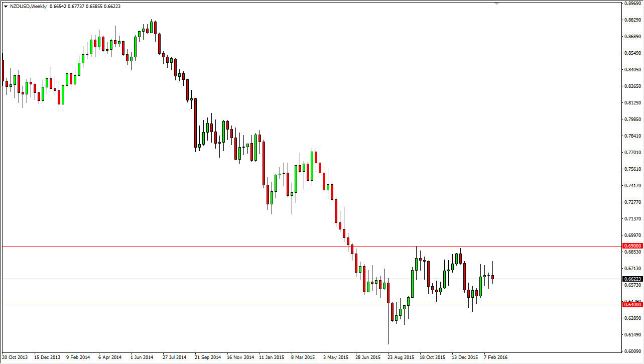Viewport: 644px width, 364px height.
Task: Select the highest candlestick near 1 Jun 2014
Action: pyautogui.click(x=151, y=28)
